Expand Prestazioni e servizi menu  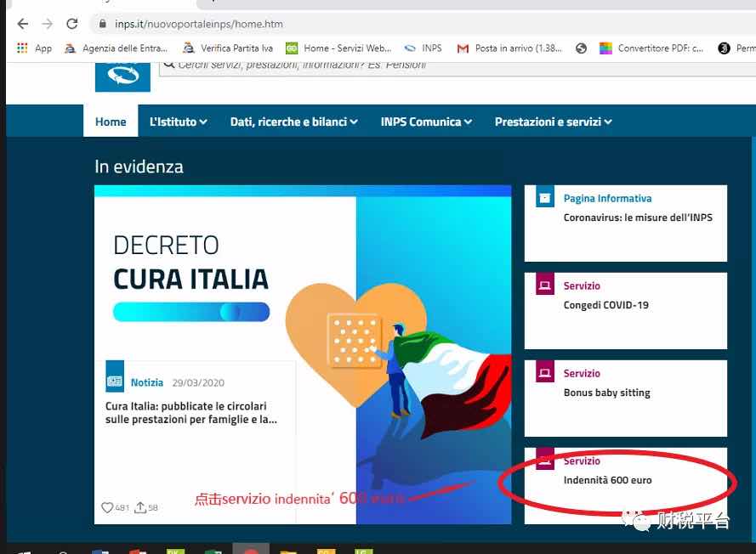pos(554,122)
